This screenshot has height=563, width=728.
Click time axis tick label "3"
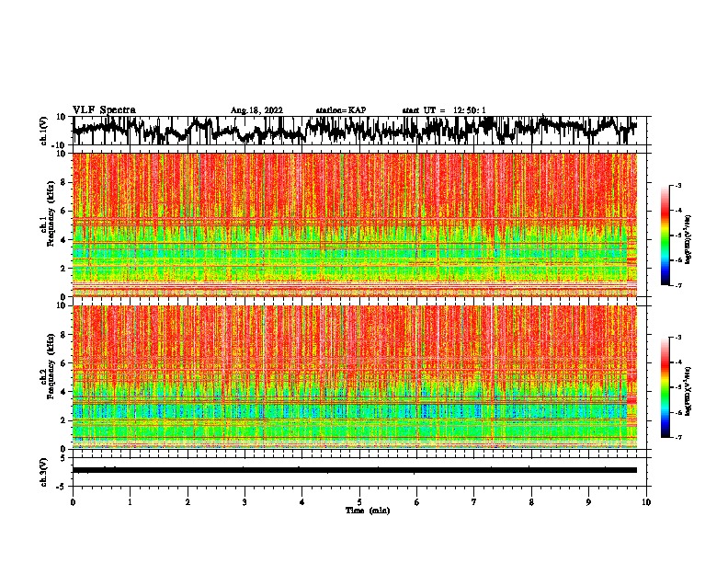pos(245,502)
